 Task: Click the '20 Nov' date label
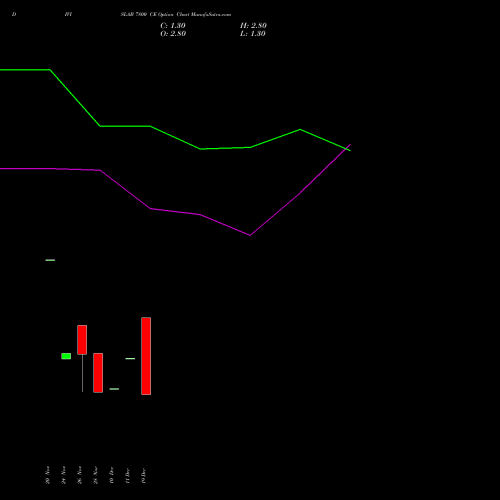click(48, 475)
